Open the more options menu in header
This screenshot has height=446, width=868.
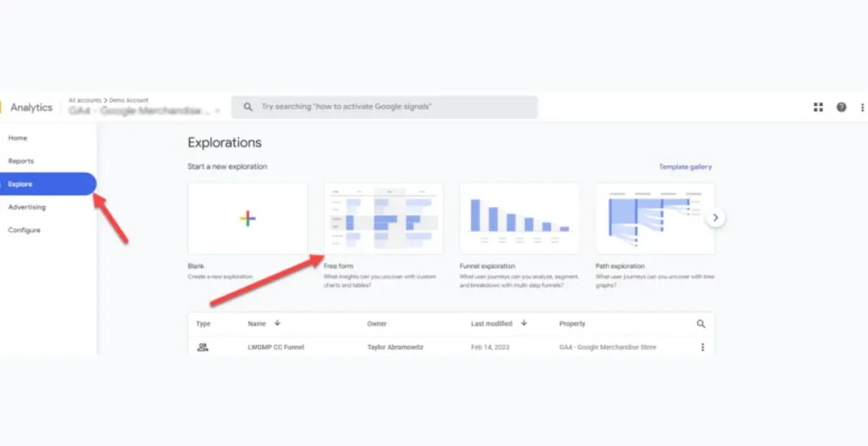pos(862,108)
